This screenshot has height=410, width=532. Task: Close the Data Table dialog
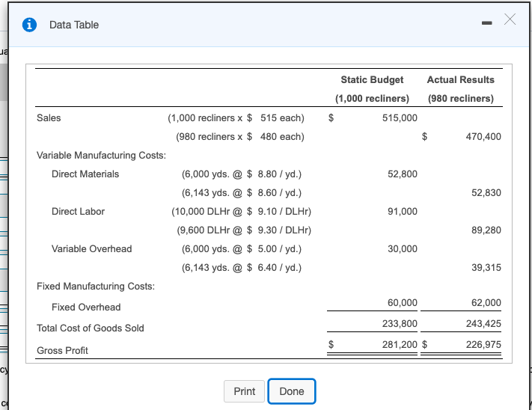coord(510,19)
